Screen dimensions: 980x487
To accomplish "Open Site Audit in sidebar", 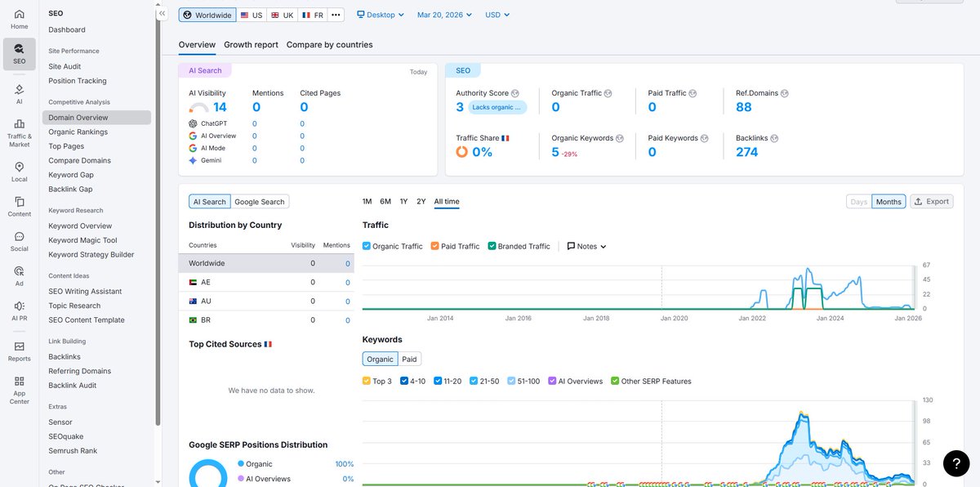I will (x=65, y=67).
